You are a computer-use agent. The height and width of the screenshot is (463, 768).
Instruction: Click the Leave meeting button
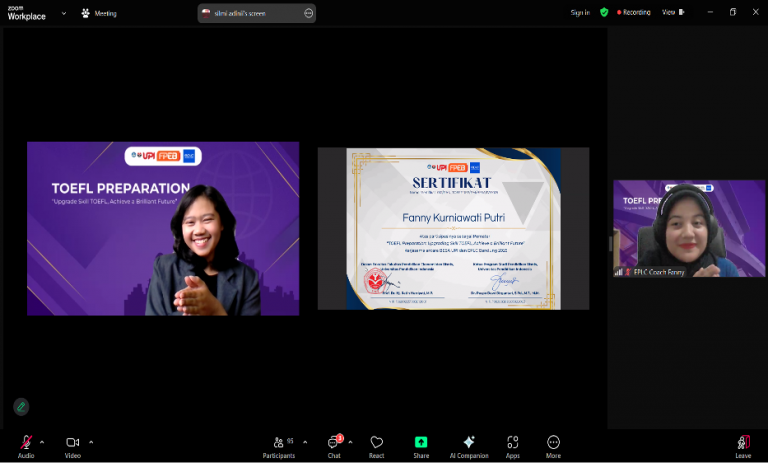[x=743, y=446]
